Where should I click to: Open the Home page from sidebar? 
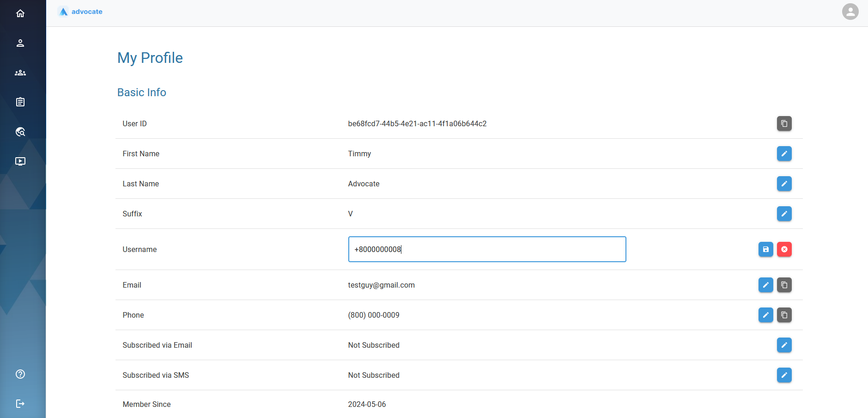[x=20, y=13]
